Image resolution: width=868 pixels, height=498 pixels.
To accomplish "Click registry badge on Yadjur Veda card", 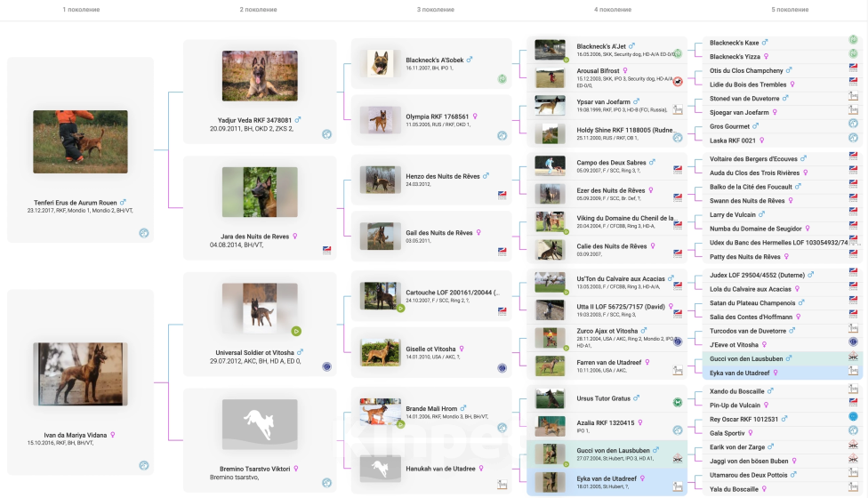I will pyautogui.click(x=327, y=134).
